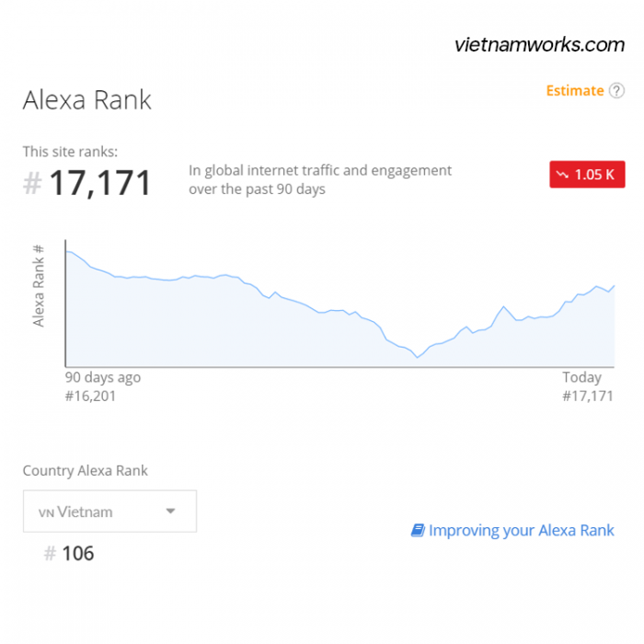Click the Vietnam country rank 106
644x644 pixels.
(x=77, y=553)
